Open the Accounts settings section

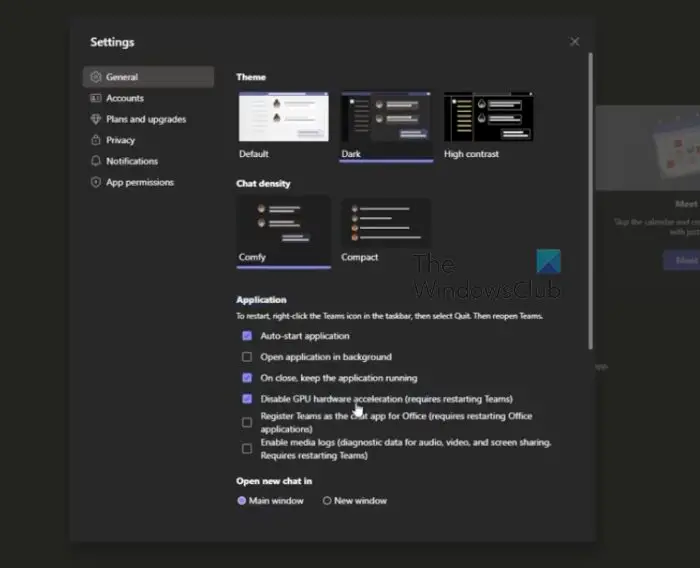pos(148,98)
